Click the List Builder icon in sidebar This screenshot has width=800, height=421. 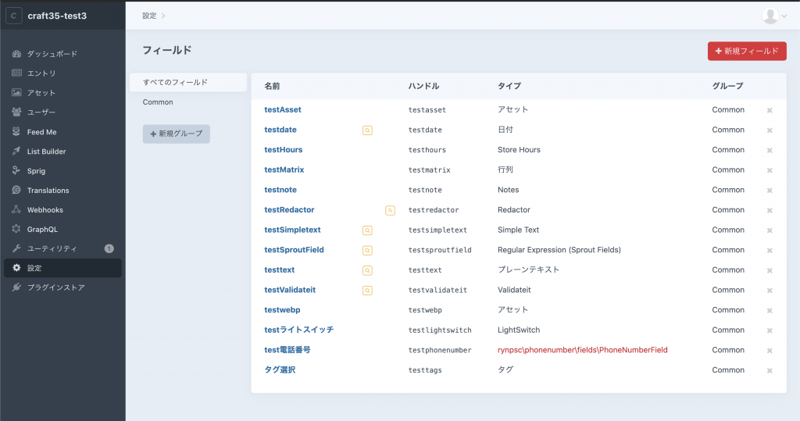[17, 151]
